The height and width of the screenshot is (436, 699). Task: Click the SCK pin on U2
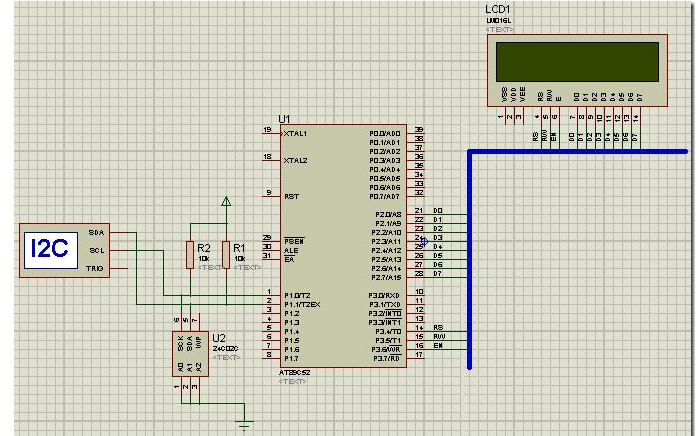tap(181, 343)
